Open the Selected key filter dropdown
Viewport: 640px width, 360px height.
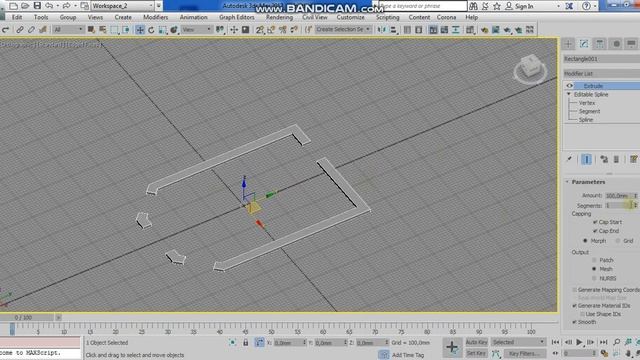click(518, 342)
